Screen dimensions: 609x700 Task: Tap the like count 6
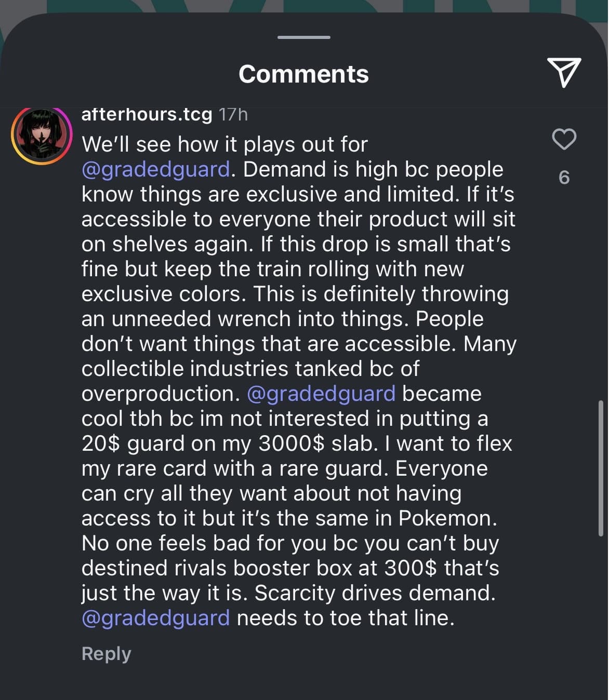(564, 178)
